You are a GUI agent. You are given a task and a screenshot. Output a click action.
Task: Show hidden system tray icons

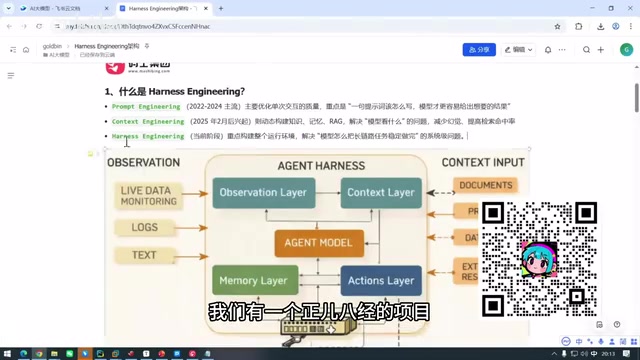[x=554, y=353]
